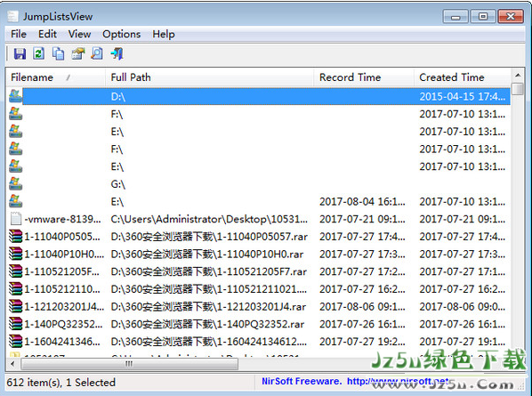
Task: Click the path ending 1-140PQ32352.rar
Action: pos(207,324)
